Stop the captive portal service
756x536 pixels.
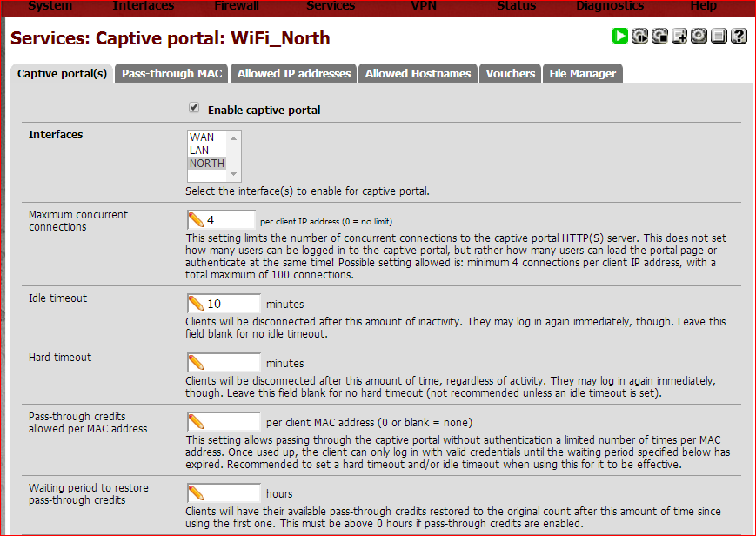(x=660, y=37)
